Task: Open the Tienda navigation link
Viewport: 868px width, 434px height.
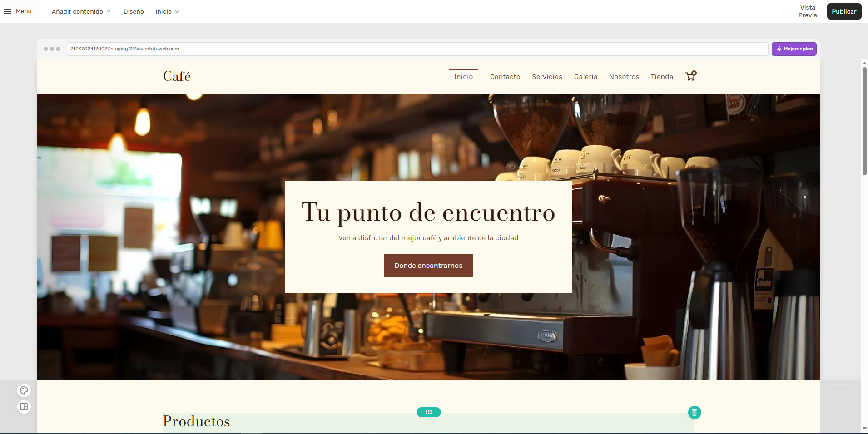Action: 662,77
